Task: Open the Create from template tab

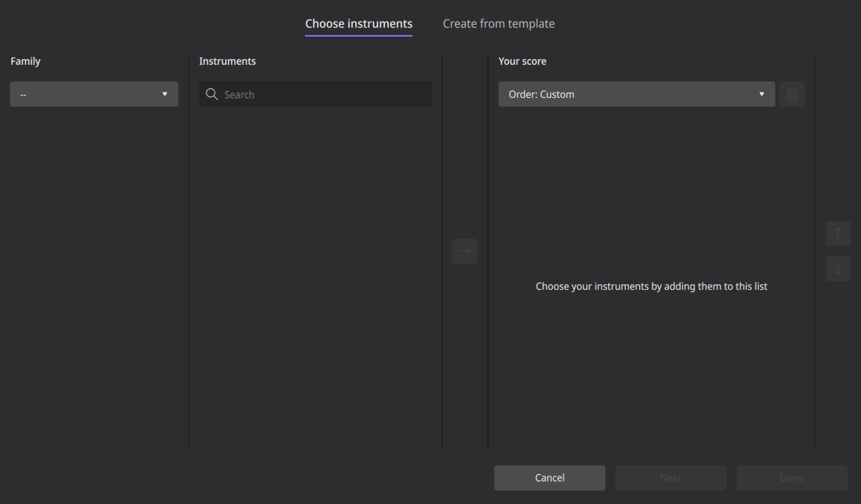Action: [x=499, y=24]
